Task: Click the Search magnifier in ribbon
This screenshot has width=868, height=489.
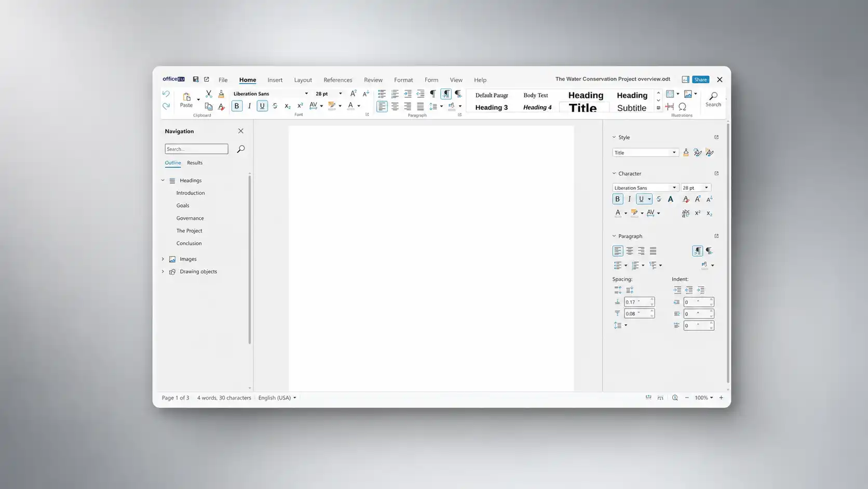Action: pos(713,99)
